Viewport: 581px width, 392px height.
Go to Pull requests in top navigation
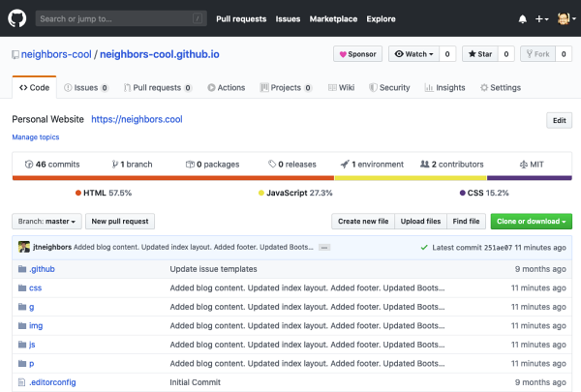(x=241, y=19)
